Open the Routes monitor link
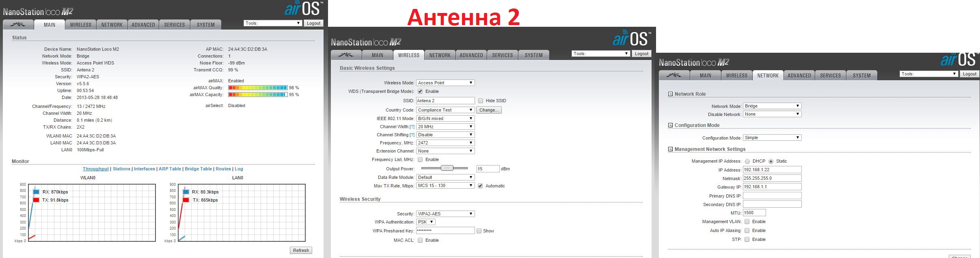Screen dimensions: 980x258 pyautogui.click(x=223, y=169)
